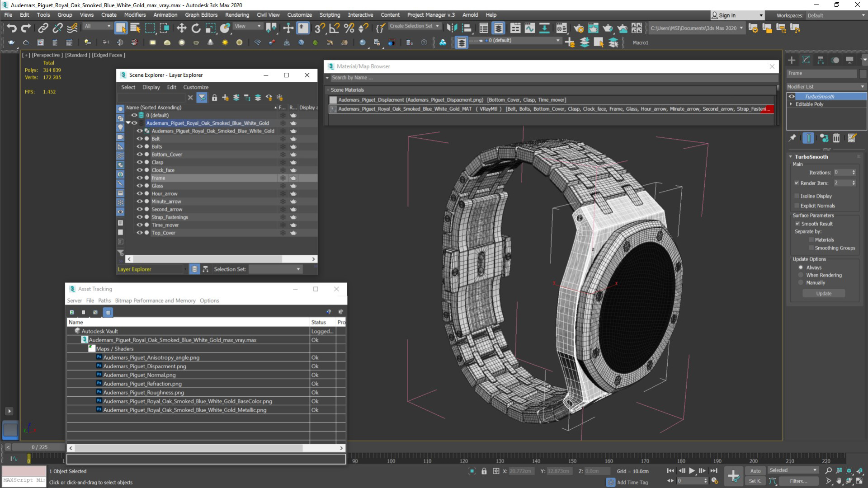Screen dimensions: 868x488
Task: Open Selection Set dropdown in Scene Explorer
Action: point(275,269)
